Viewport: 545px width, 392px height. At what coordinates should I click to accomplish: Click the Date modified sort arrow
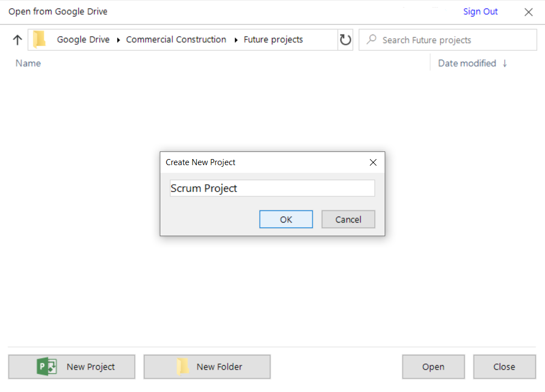(505, 63)
